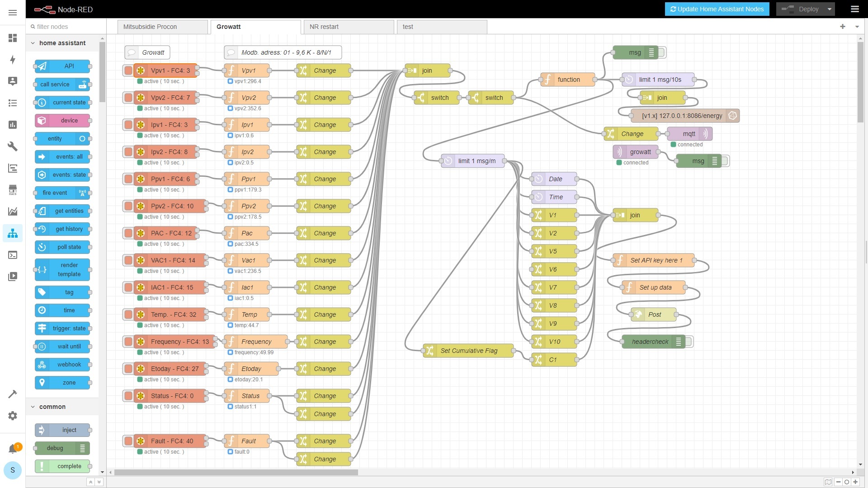Click the notifications bell icon
This screenshot has height=488, width=868.
tap(13, 449)
